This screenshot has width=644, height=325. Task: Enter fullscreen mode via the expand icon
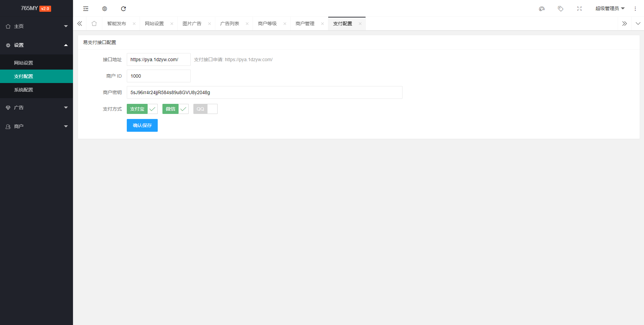click(579, 8)
